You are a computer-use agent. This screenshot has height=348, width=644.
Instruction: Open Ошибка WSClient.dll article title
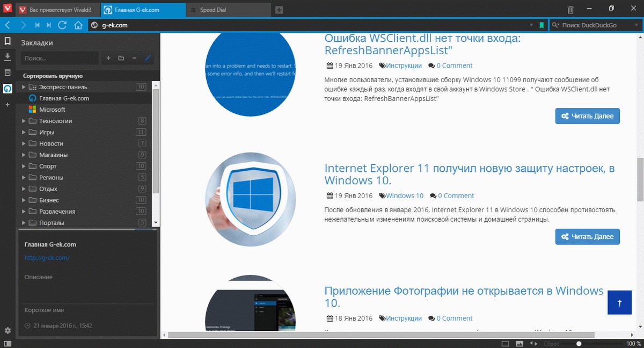tap(423, 45)
